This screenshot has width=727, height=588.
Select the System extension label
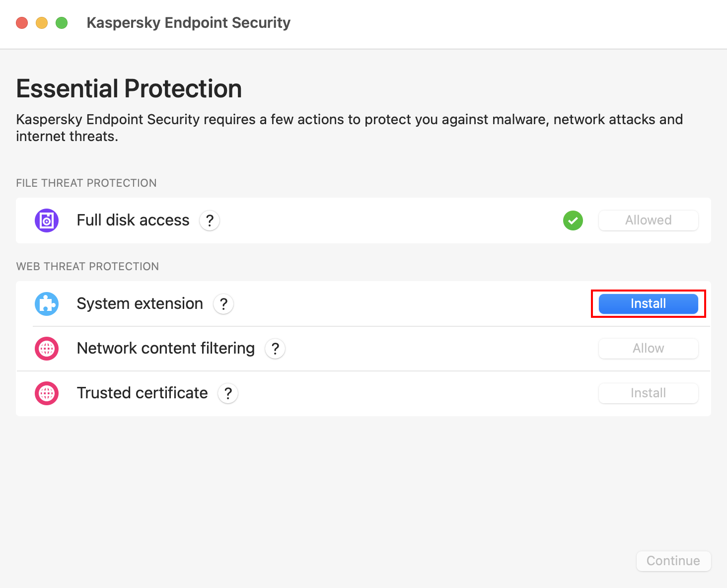(x=140, y=304)
